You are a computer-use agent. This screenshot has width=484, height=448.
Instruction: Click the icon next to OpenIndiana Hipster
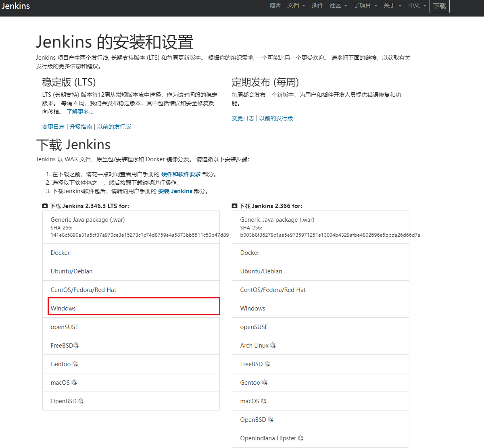tap(301, 438)
